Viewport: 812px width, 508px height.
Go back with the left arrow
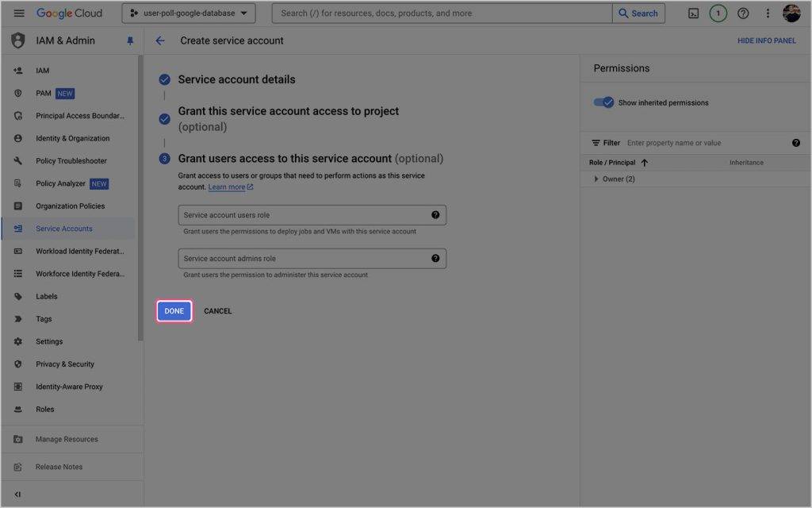(160, 40)
